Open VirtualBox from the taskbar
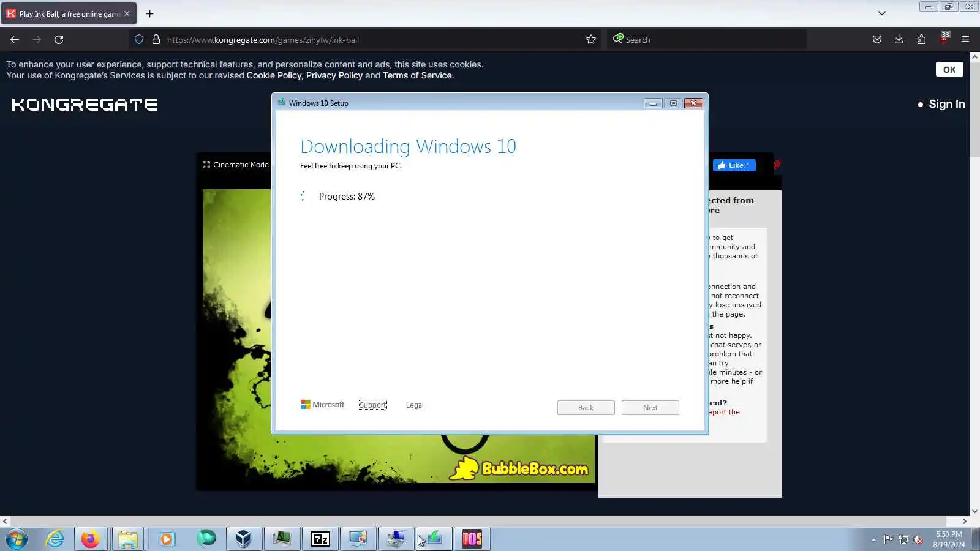The image size is (980, 551). point(244,539)
